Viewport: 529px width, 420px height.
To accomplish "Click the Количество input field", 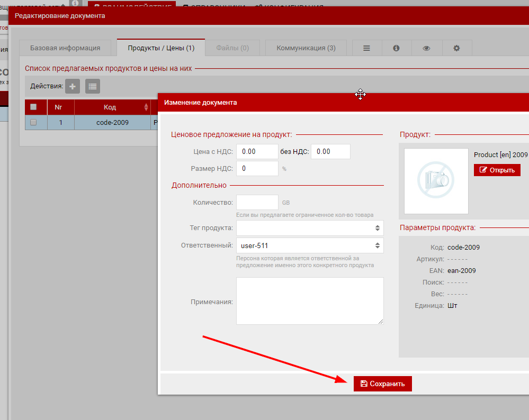I will [257, 203].
